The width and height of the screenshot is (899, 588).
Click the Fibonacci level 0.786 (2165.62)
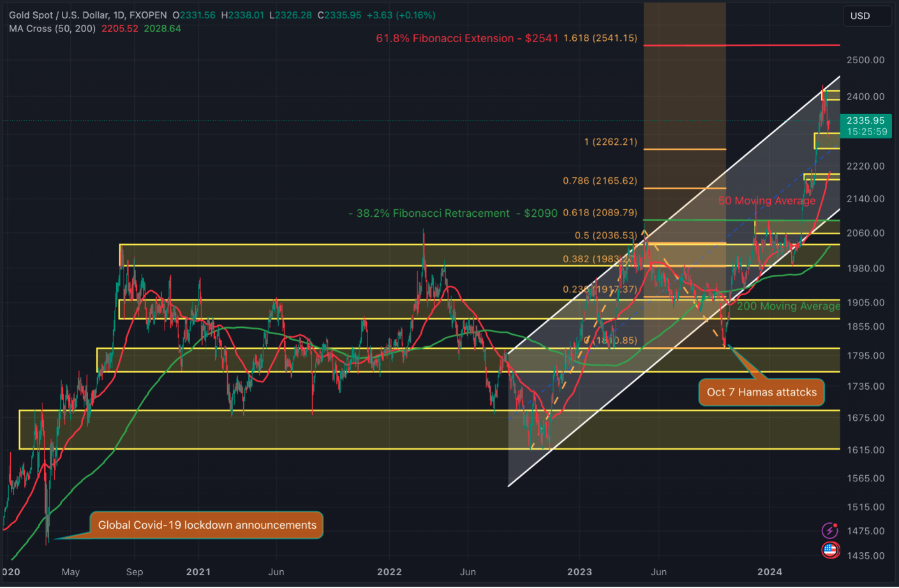600,181
